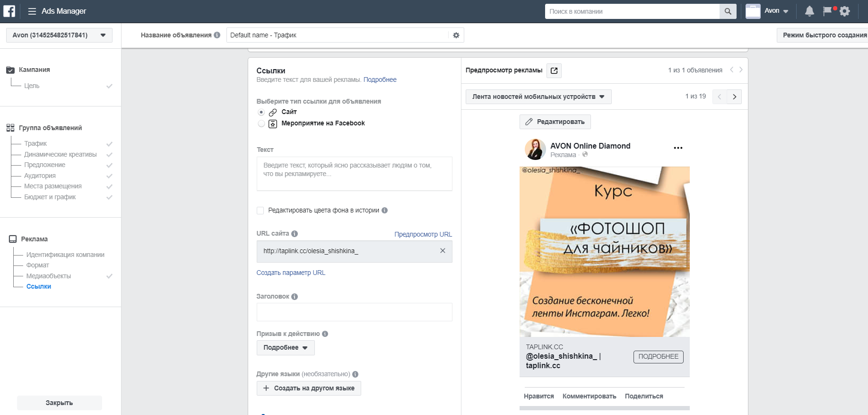
Task: Open the Подробнее link under Ссылки
Action: coord(380,80)
